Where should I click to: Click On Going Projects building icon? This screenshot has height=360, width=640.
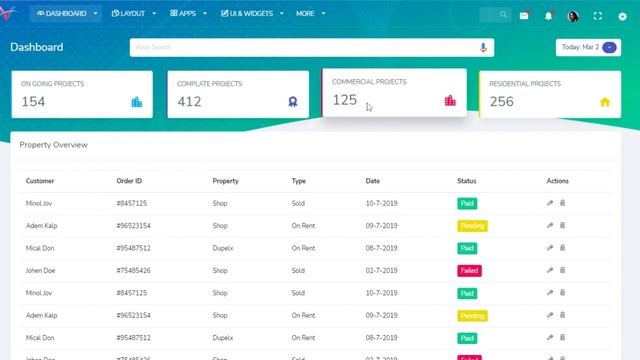click(x=137, y=102)
